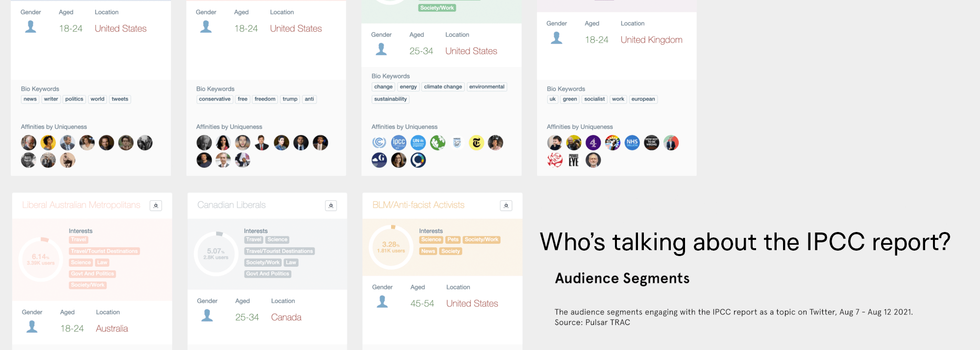Select the 'socialist' bio keyword tag
The width and height of the screenshot is (980, 350).
[x=594, y=99]
